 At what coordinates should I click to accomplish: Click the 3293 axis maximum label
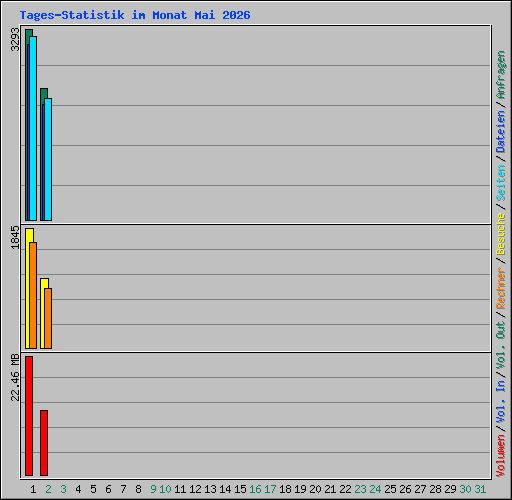[x=15, y=39]
